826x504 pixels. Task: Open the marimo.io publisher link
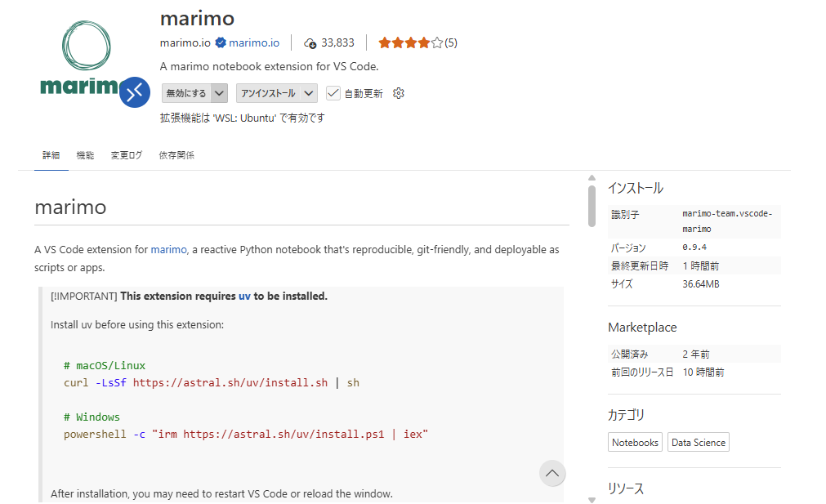254,42
